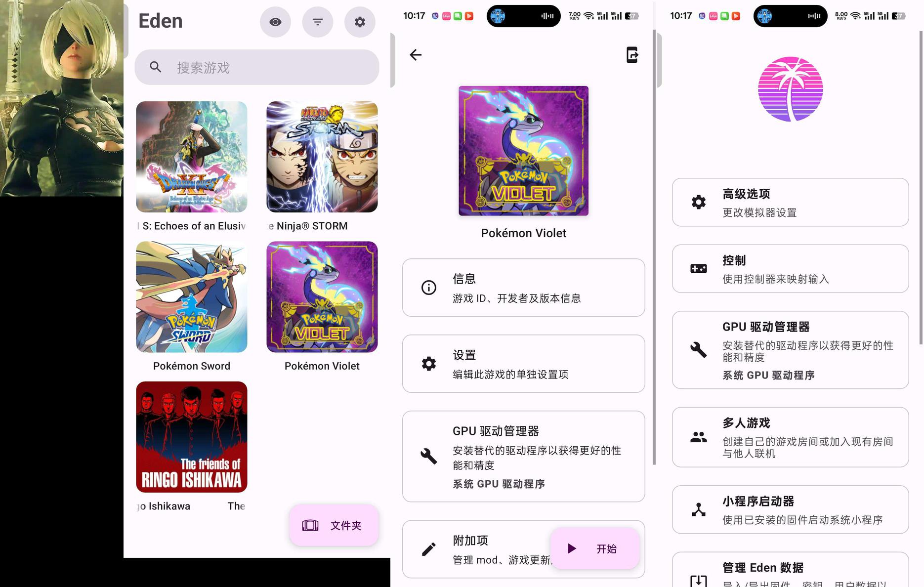The image size is (924, 587).
Task: Open Dragon Quest XI S game cover
Action: [x=192, y=157]
